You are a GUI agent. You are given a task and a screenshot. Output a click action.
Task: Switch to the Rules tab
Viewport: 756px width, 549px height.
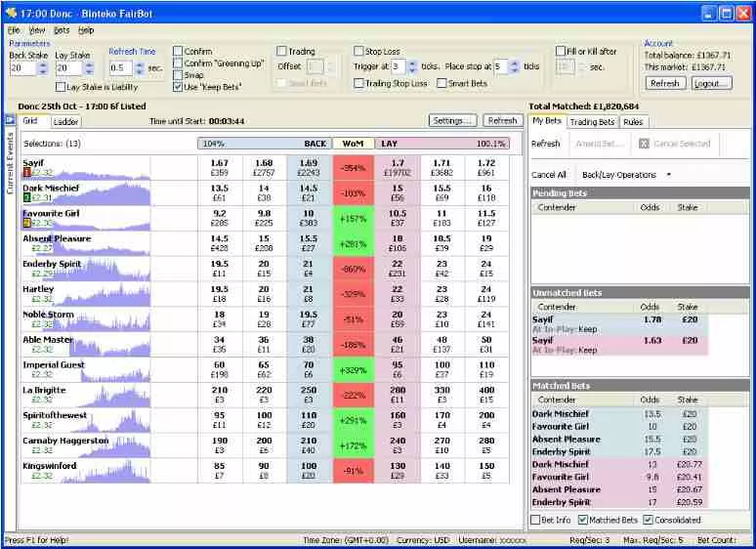(633, 122)
